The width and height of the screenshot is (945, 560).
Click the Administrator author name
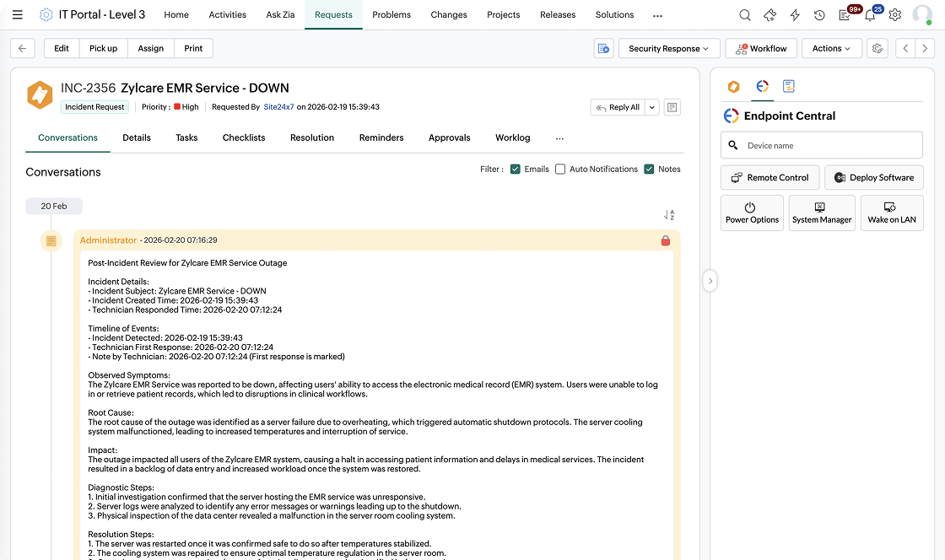pos(109,240)
